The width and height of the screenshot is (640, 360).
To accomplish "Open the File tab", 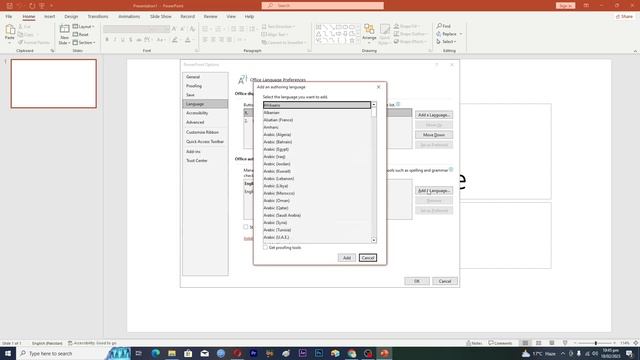I will (9, 16).
